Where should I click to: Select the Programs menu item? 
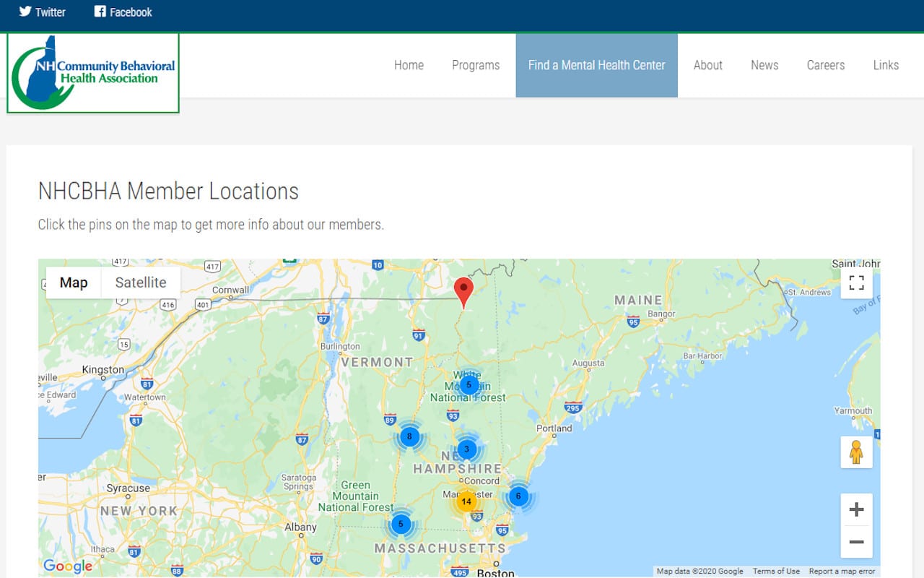[476, 65]
